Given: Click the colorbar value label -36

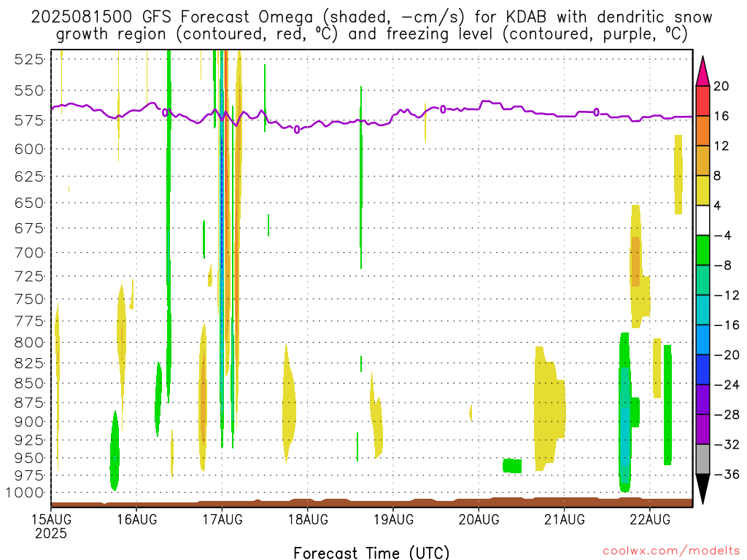Looking at the screenshot, I should (x=727, y=474).
